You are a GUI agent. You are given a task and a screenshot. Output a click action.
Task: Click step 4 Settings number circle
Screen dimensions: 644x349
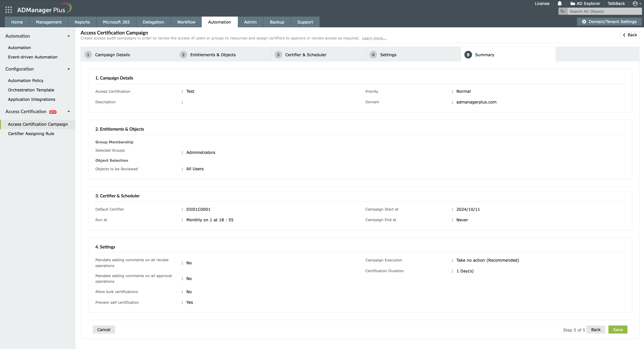pos(373,55)
